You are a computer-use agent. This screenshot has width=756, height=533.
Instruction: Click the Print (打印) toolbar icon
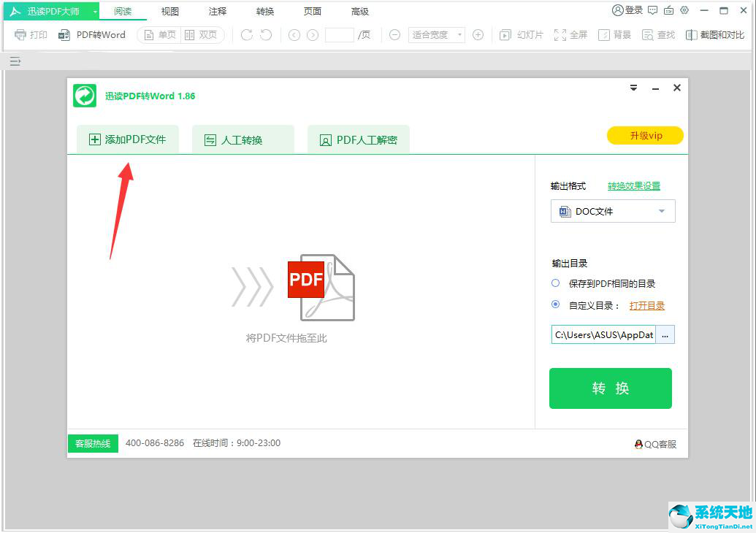(x=30, y=34)
